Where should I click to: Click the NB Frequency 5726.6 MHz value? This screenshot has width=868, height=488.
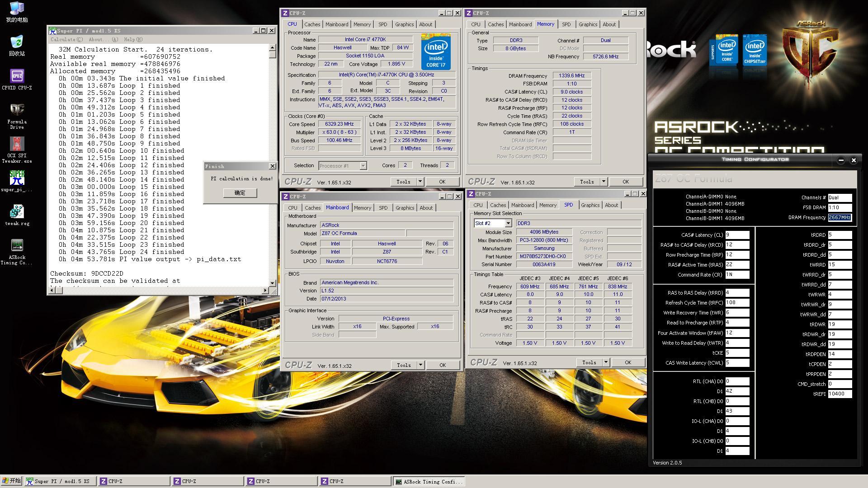(605, 57)
